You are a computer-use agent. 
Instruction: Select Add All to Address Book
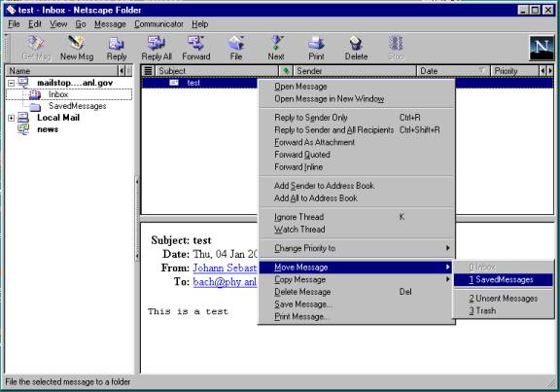[357, 198]
